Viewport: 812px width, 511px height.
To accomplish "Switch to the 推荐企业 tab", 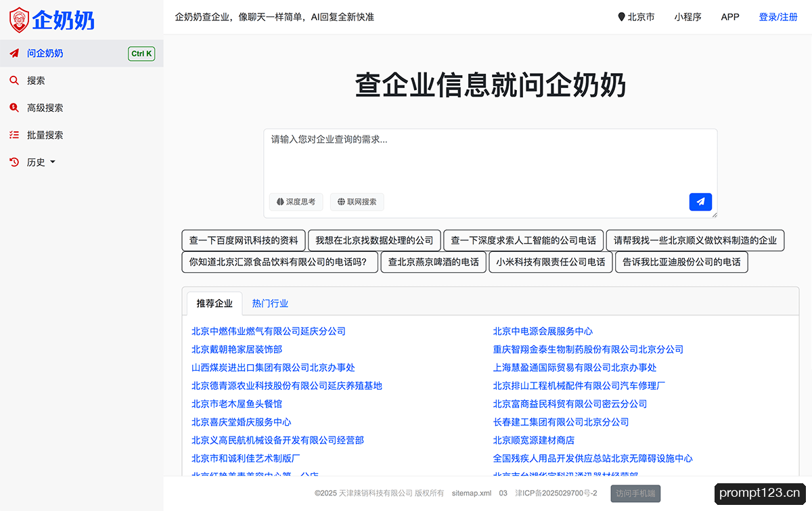I will click(215, 303).
